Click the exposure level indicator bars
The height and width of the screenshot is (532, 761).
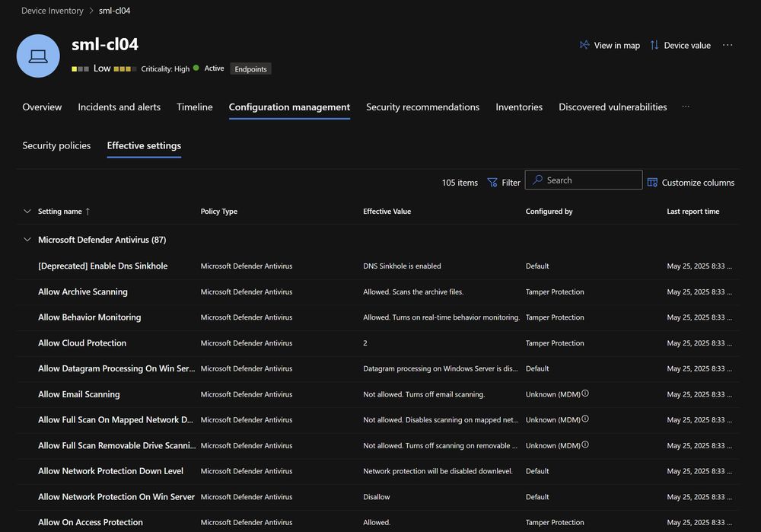pos(125,69)
